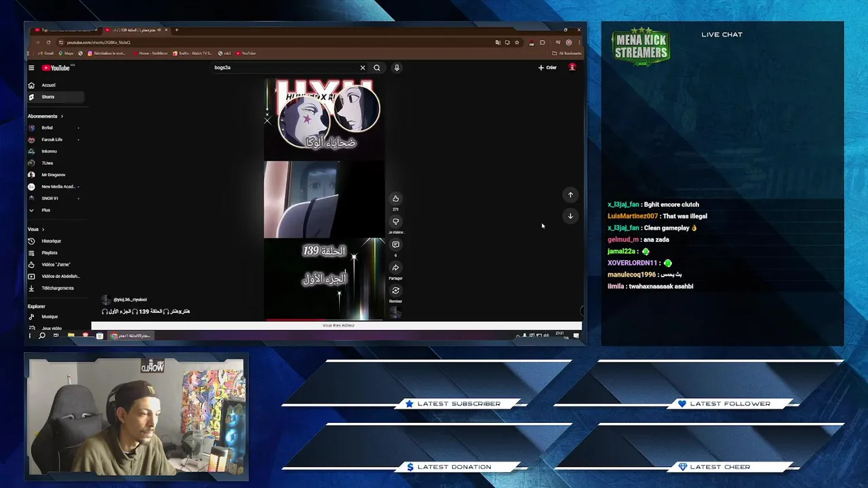The image size is (868, 488).
Task: Click the YouTube logo
Action: [x=56, y=68]
